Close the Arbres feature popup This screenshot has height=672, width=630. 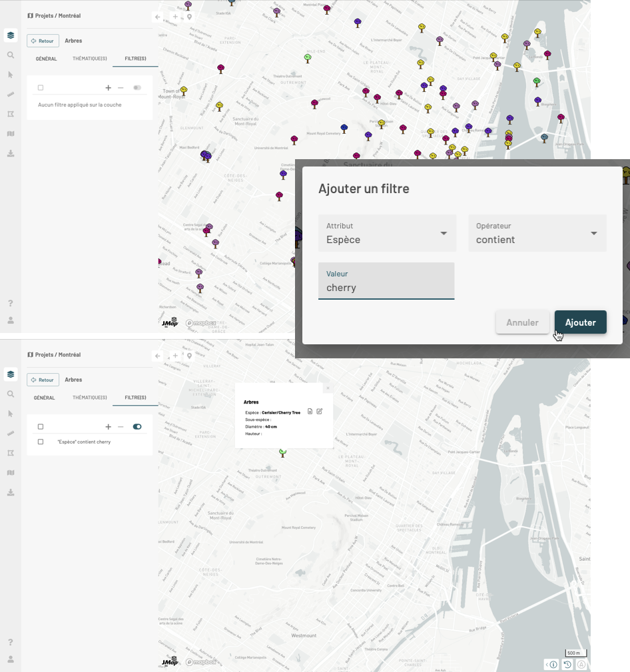[328, 388]
